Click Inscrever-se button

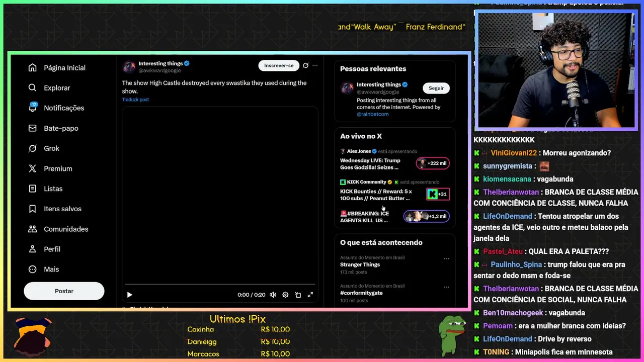(x=279, y=65)
